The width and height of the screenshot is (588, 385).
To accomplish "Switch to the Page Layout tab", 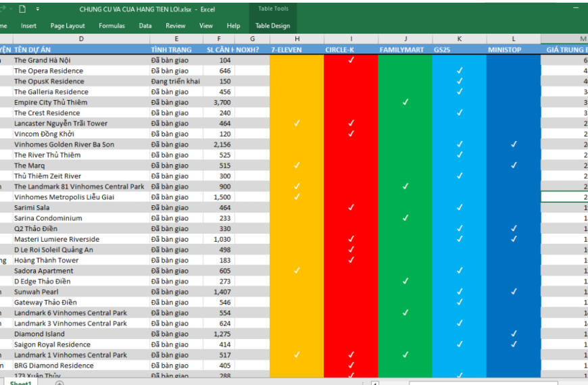I will click(68, 26).
